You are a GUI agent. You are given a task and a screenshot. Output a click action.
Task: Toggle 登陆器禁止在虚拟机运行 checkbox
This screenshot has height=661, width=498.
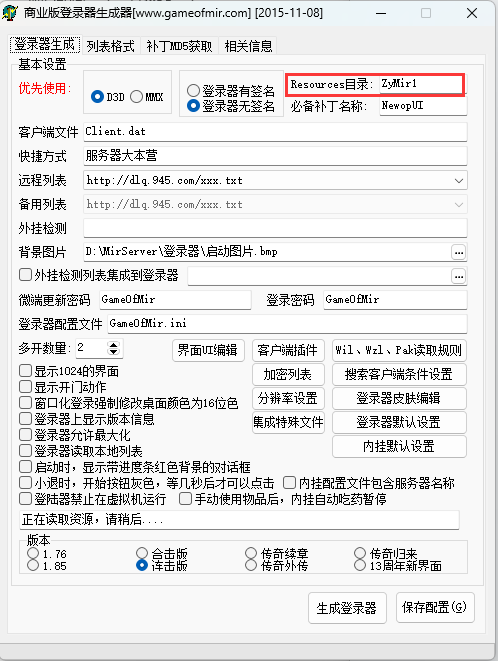[x=25, y=499]
